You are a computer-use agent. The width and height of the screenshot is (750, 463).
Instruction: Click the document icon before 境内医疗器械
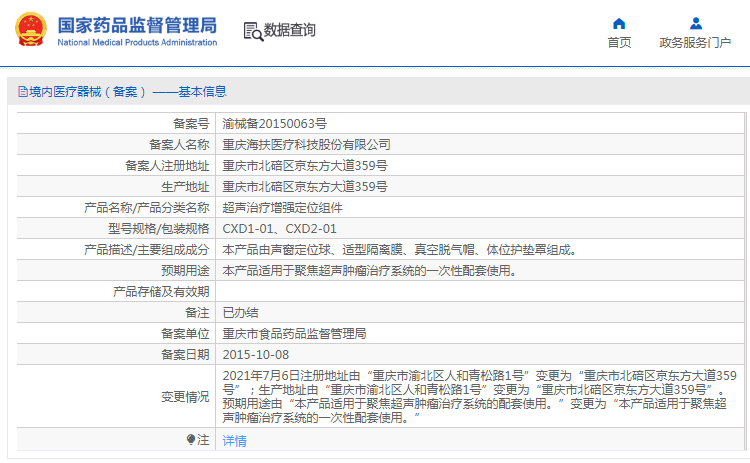(23, 91)
